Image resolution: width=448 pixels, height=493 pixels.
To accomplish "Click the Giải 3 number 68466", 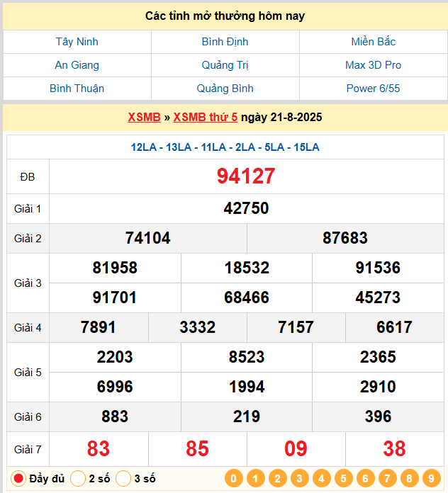I will pos(247,297).
